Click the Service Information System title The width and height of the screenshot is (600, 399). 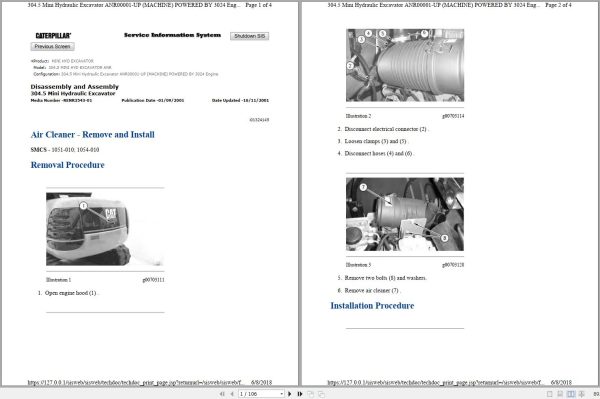pyautogui.click(x=172, y=35)
